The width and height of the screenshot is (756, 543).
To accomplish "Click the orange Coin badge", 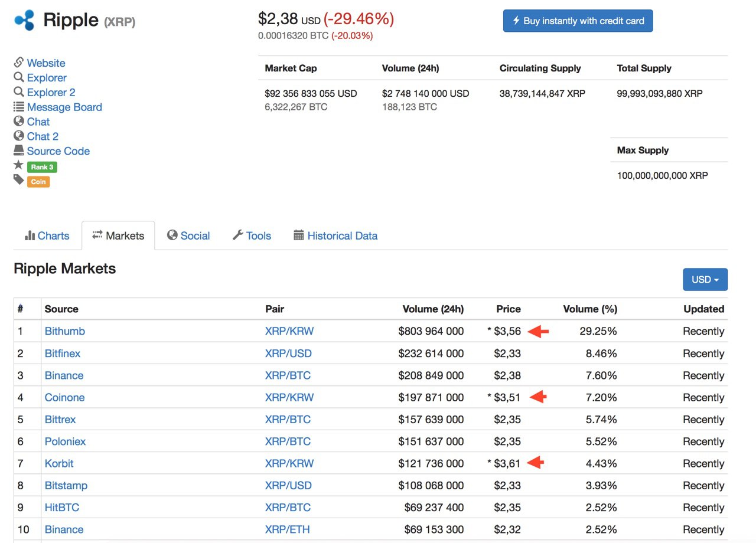I will pos(38,182).
